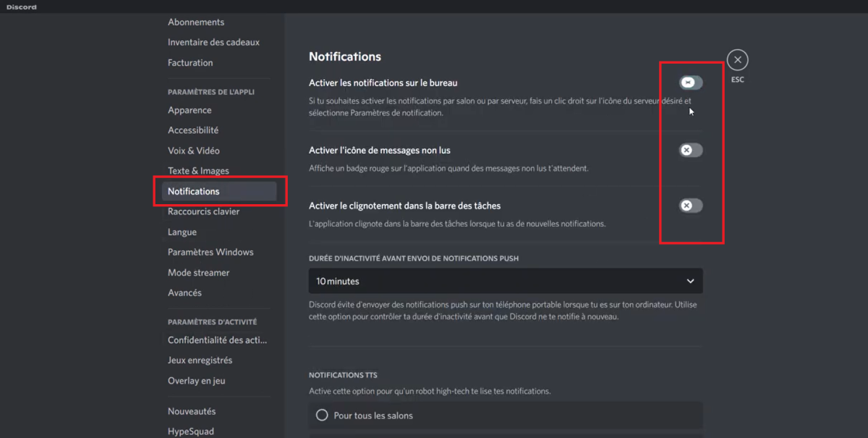Open the '10 minutes' inactivity dropdown
The width and height of the screenshot is (868, 438).
point(506,281)
